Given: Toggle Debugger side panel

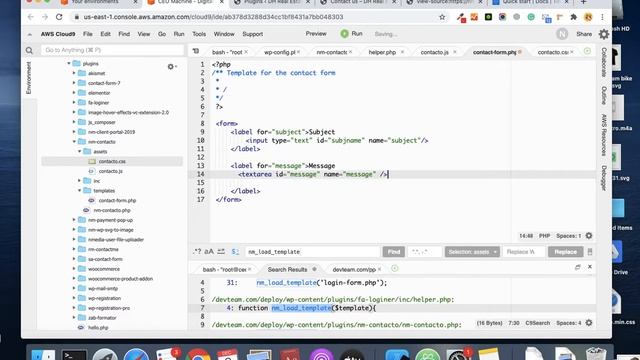Looking at the screenshot, I should [x=604, y=178].
